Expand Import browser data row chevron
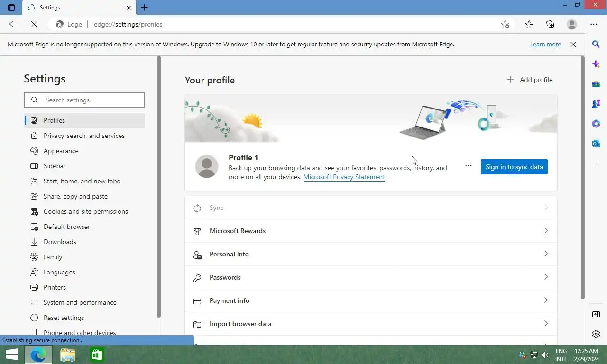 546,324
